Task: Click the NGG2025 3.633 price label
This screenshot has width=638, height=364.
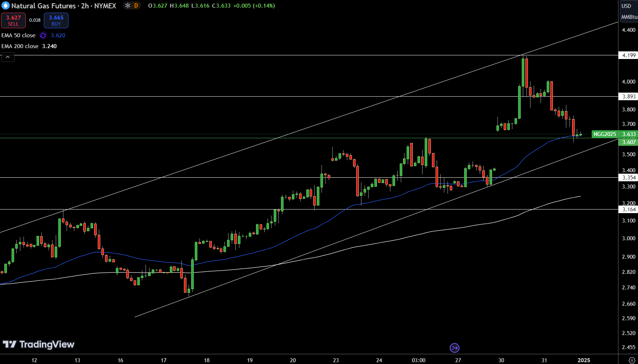Action: (614, 134)
